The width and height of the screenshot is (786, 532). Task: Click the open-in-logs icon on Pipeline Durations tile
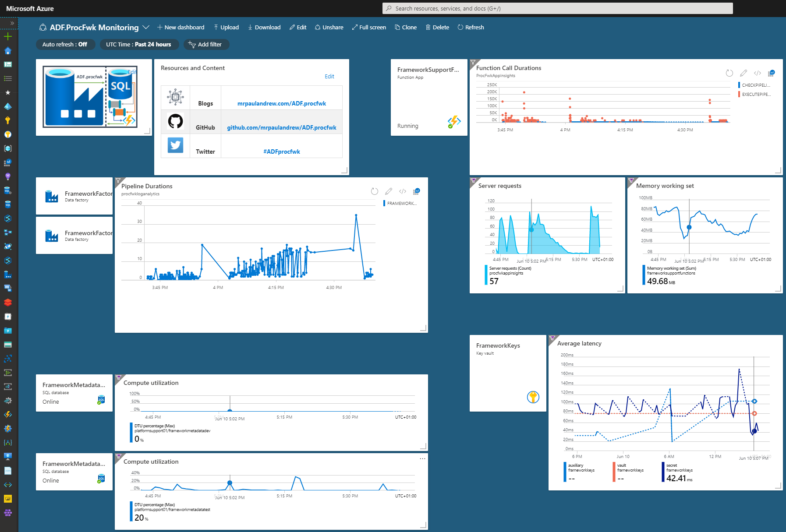click(416, 191)
